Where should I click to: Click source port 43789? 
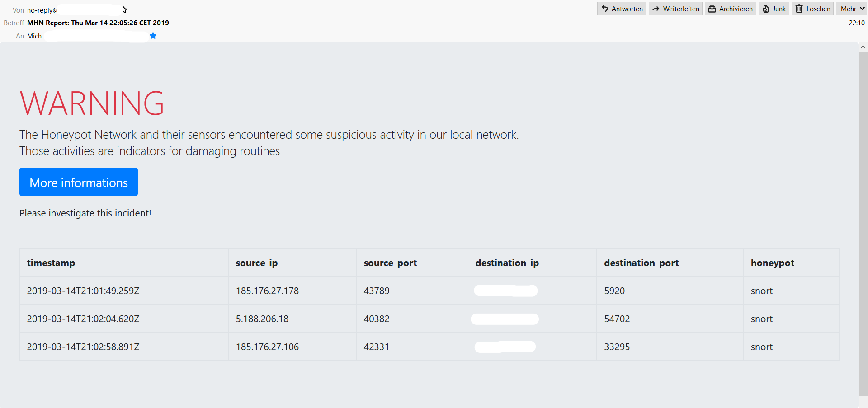click(x=377, y=291)
